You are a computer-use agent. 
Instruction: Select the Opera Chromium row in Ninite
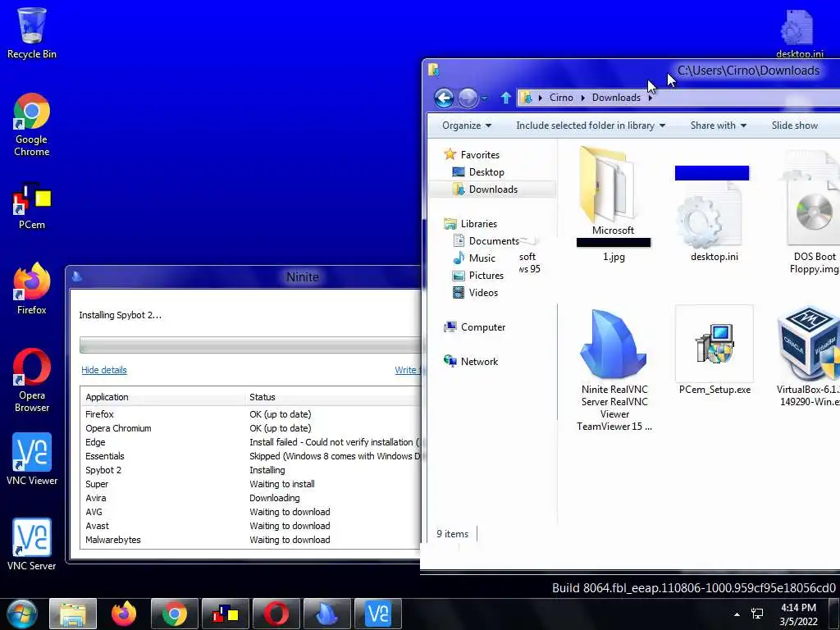click(250, 428)
